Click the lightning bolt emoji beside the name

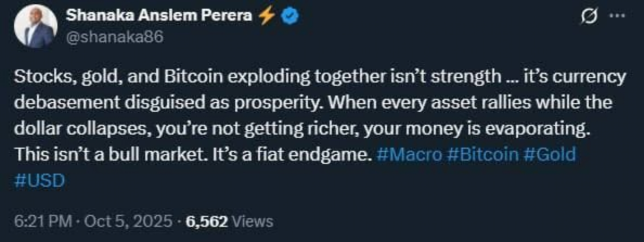(267, 16)
